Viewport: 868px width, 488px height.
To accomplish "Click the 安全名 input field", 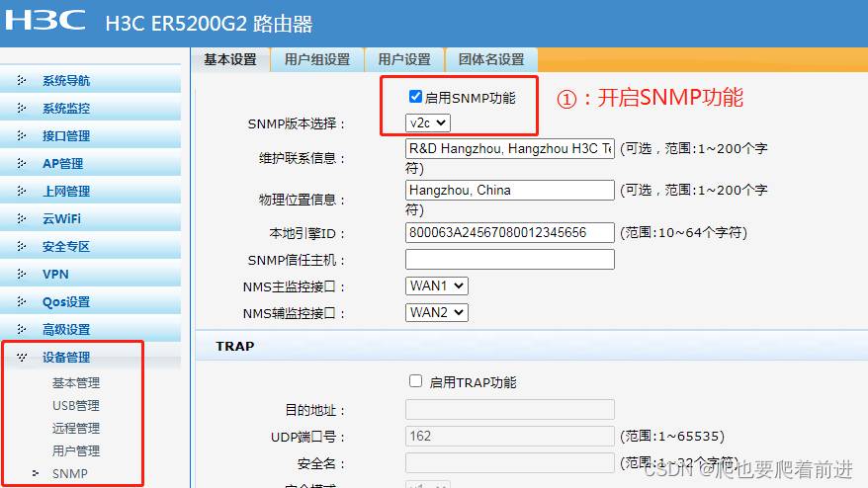I will tap(510, 462).
